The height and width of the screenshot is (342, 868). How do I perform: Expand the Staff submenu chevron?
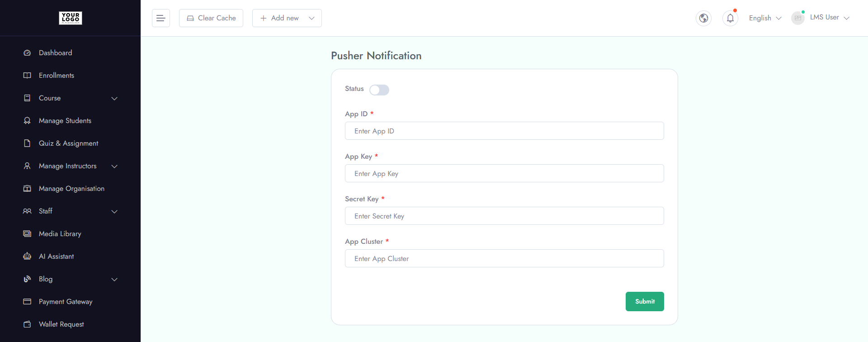pyautogui.click(x=114, y=211)
